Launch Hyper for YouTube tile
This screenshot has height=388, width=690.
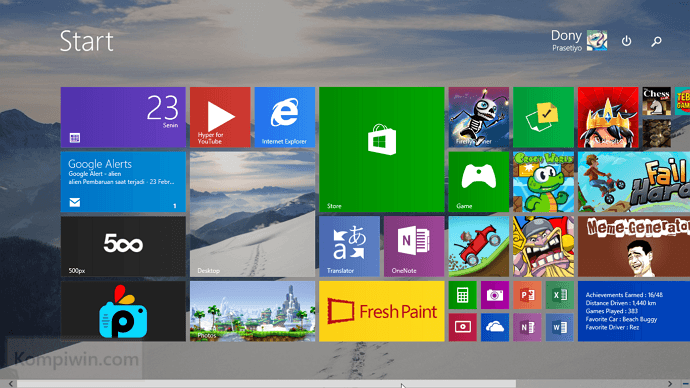click(220, 117)
